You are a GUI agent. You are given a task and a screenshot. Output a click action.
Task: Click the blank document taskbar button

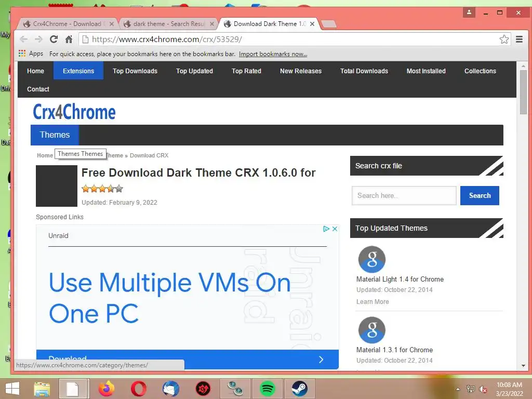click(73, 389)
